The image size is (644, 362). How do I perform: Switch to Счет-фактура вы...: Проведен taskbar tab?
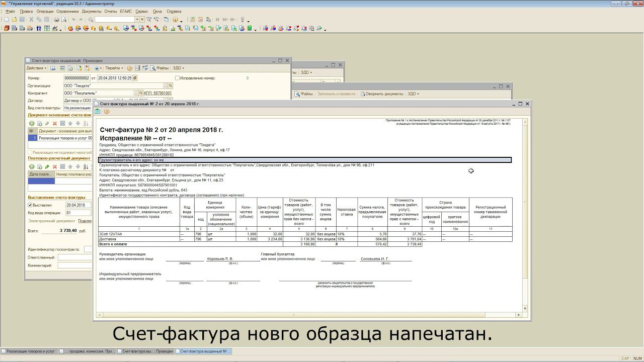[x=146, y=351]
